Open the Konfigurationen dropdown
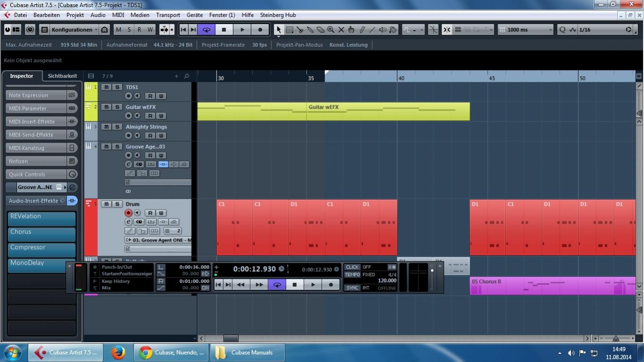 [74, 29]
